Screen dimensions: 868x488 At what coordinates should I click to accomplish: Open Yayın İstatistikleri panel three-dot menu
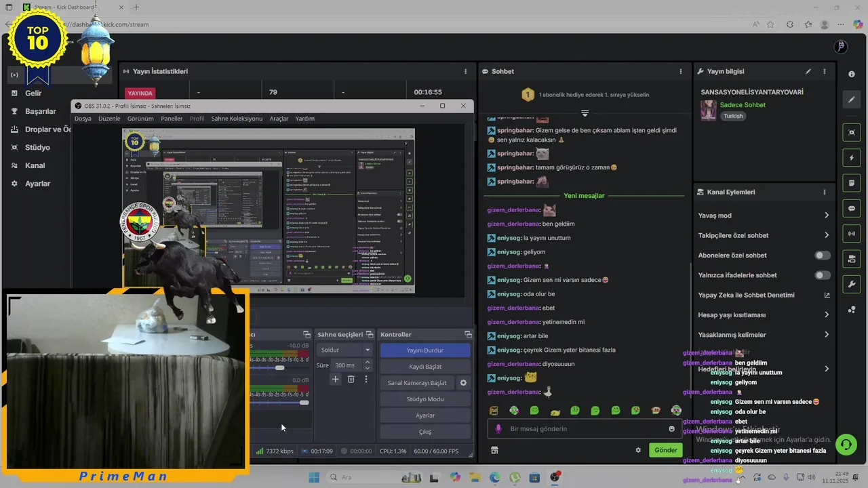(465, 71)
